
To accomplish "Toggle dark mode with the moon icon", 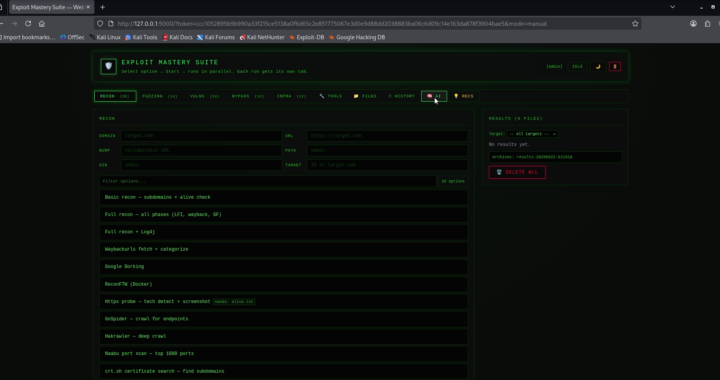I will tap(598, 67).
